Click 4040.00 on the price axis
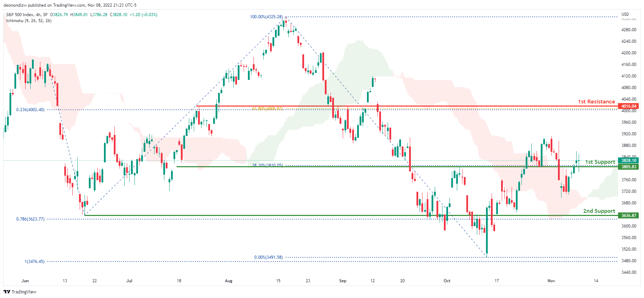 pos(629,99)
